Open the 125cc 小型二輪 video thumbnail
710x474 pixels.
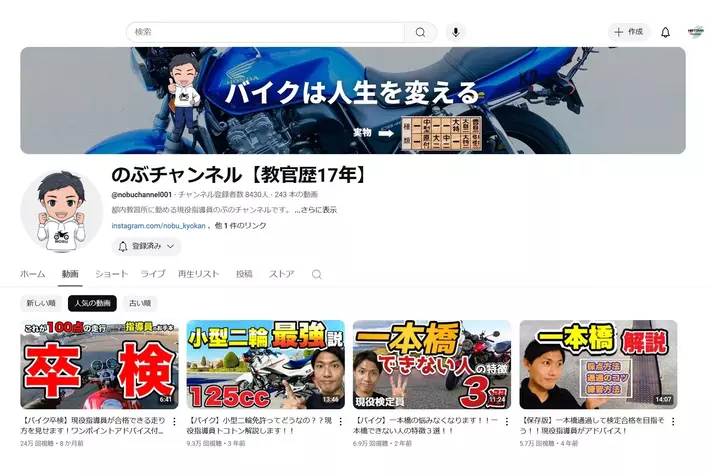coord(265,364)
